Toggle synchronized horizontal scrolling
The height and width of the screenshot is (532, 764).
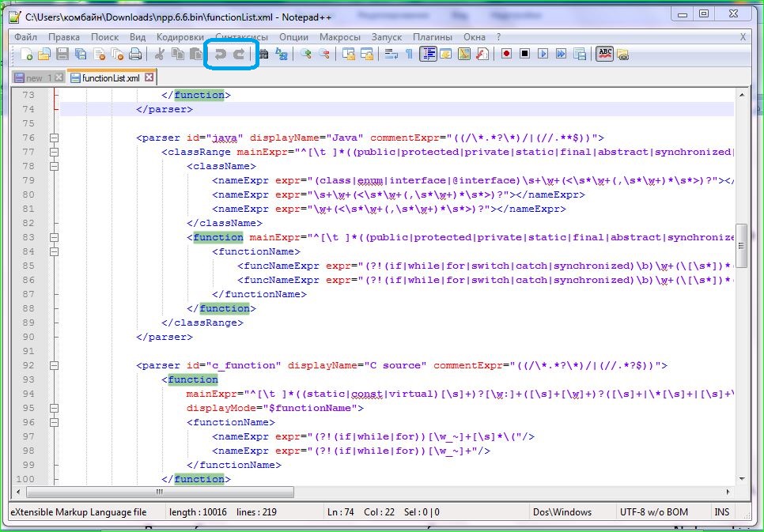(367, 54)
